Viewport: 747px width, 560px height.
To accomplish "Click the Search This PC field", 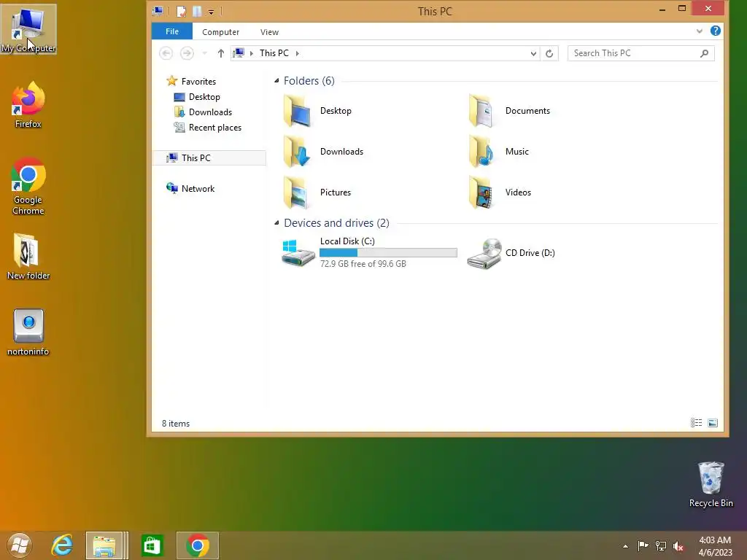I will pos(640,53).
